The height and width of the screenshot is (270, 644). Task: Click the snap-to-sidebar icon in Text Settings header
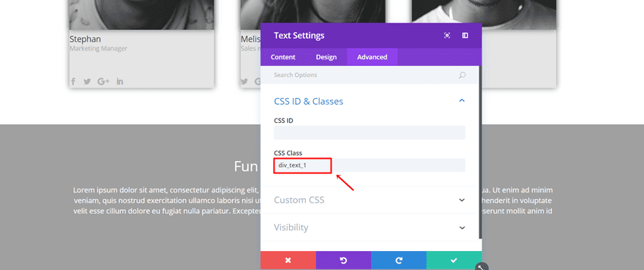tap(465, 36)
